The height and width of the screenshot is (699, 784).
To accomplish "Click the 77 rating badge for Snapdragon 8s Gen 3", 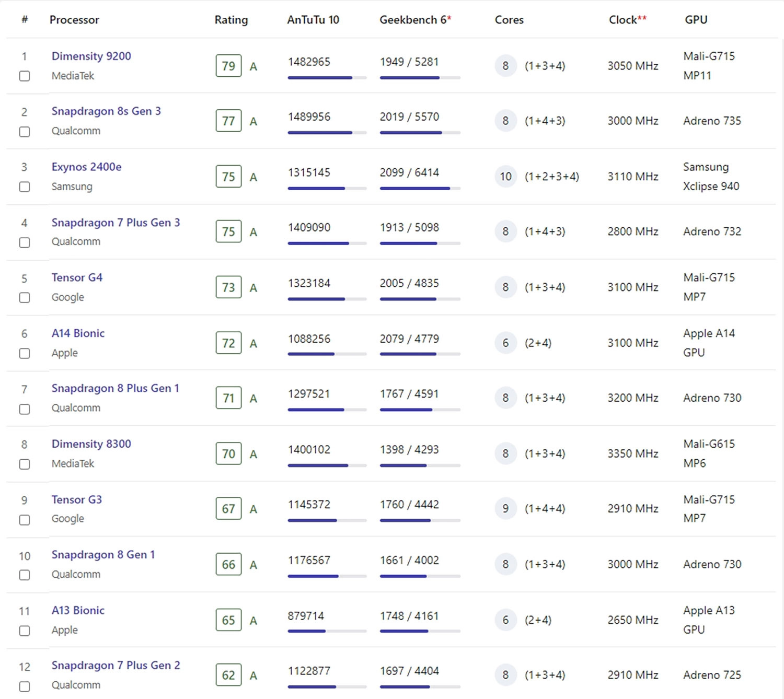I will tap(228, 121).
